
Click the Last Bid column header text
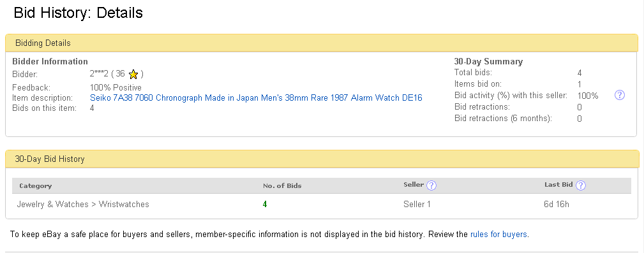pyautogui.click(x=558, y=185)
